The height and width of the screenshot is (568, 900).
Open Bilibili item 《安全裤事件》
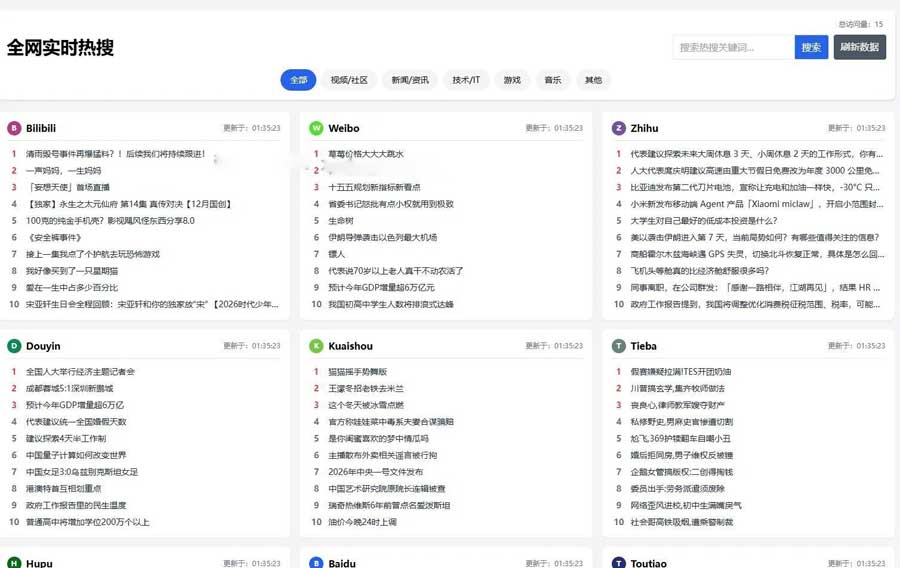click(54, 237)
